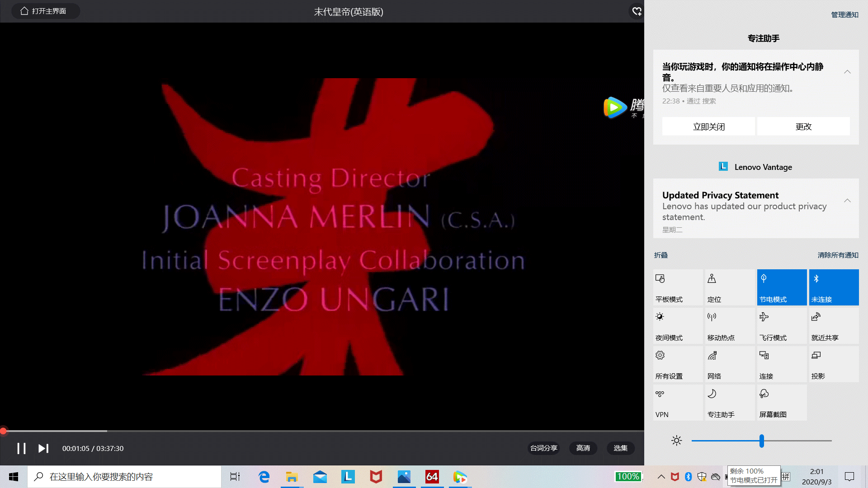Image resolution: width=868 pixels, height=488 pixels.
Task: Open 管理通知 manage notifications link
Action: (844, 14)
